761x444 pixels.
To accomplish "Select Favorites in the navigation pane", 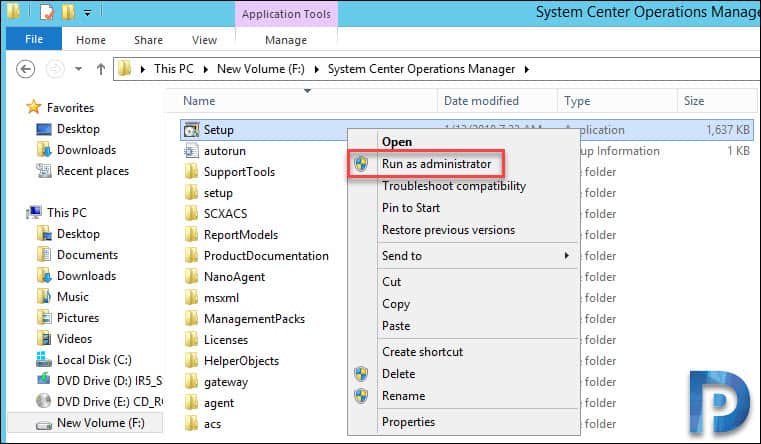I will pos(70,108).
